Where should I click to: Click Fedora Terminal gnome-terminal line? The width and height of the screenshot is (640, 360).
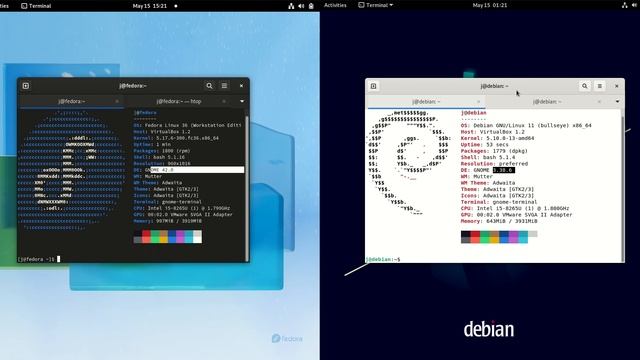tap(167, 202)
